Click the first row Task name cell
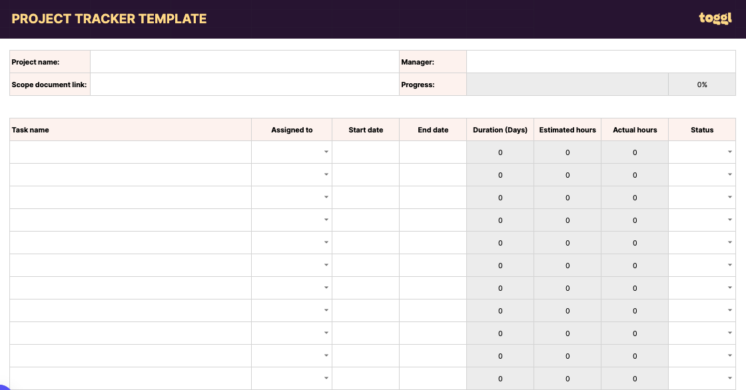 point(130,152)
